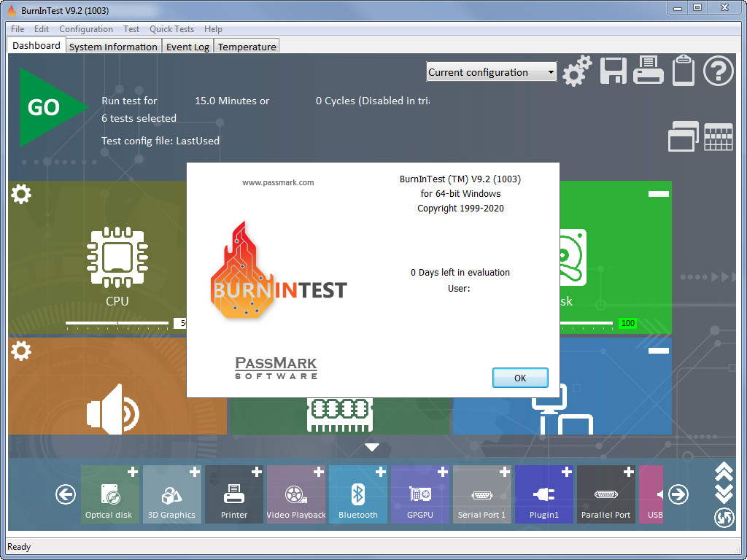Image resolution: width=747 pixels, height=560 pixels.
Task: Click the 6 tests selected text
Action: point(139,118)
